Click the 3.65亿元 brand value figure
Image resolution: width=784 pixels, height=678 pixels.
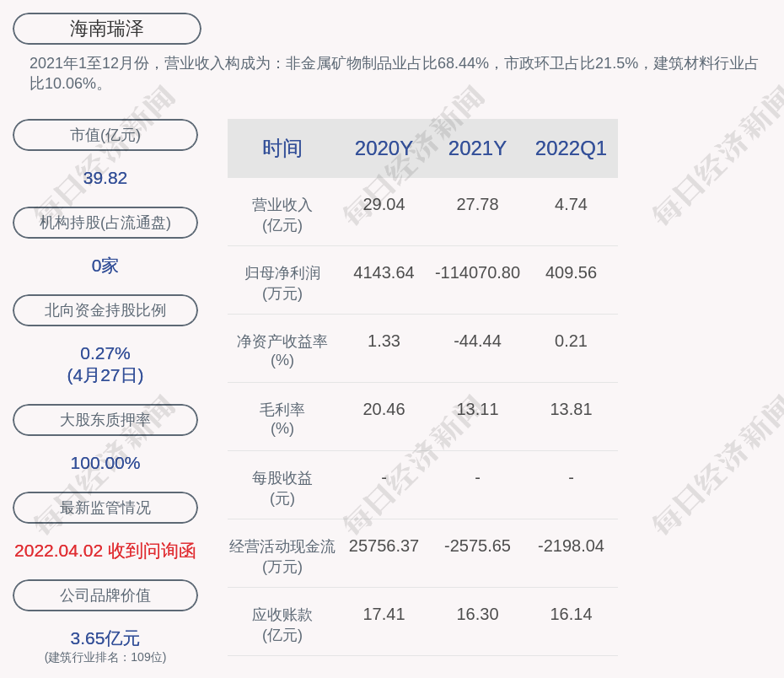tap(105, 638)
